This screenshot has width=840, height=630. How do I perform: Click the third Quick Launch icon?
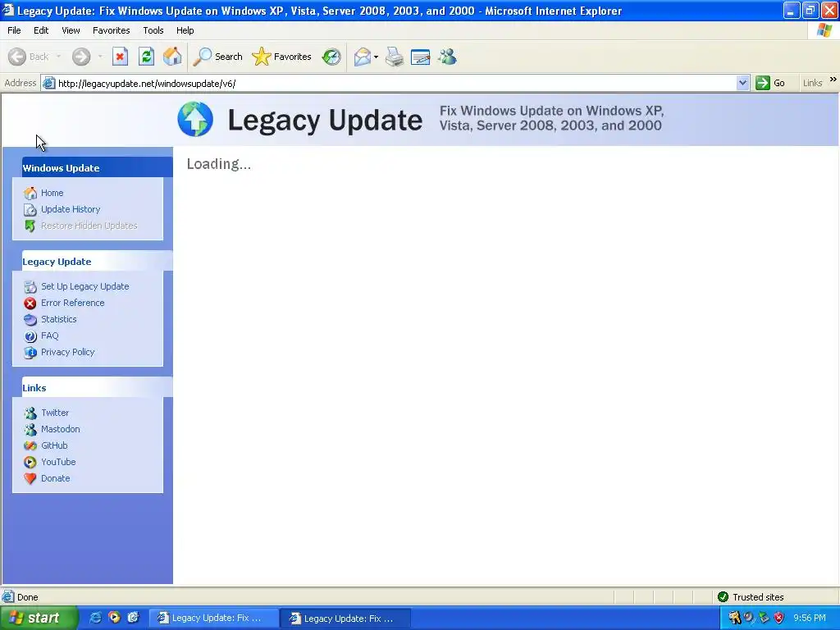tap(133, 618)
